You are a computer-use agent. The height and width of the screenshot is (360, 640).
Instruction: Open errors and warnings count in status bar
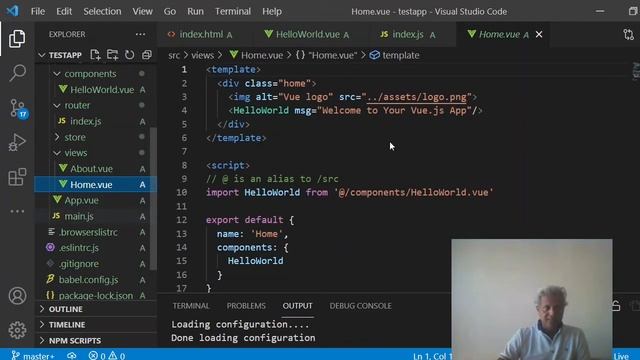[107, 356]
